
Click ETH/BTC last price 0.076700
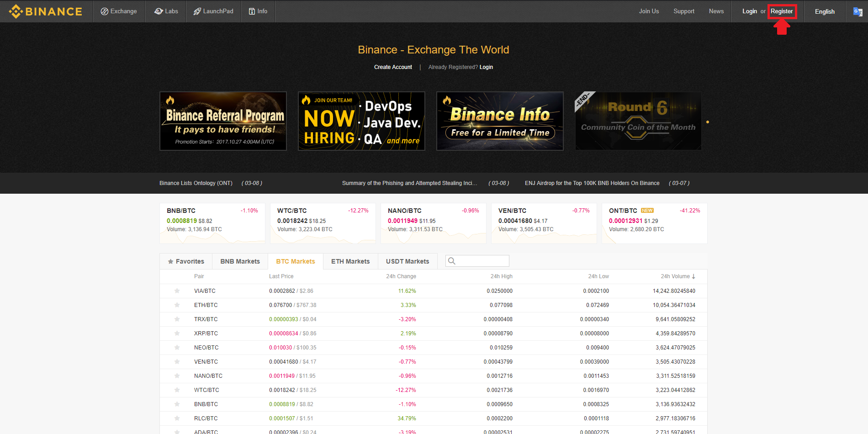(x=281, y=305)
